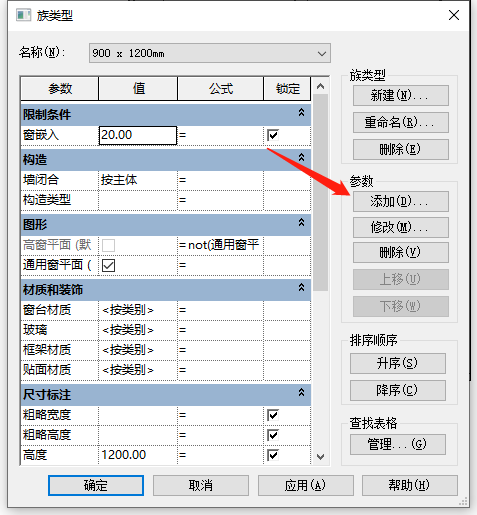Viewport: 477px width, 515px height.
Task: Click the 窗嵌入 formula cell
Action: coord(220,135)
